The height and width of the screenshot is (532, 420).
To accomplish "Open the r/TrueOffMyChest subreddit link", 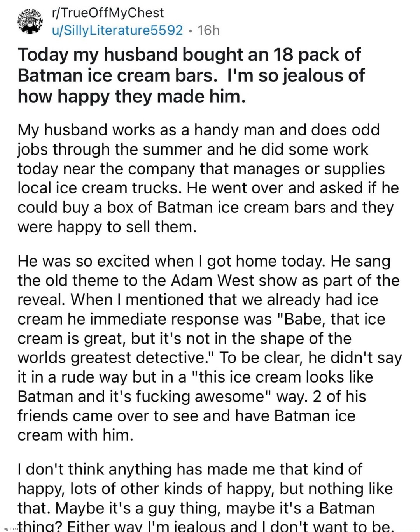I will pyautogui.click(x=108, y=13).
